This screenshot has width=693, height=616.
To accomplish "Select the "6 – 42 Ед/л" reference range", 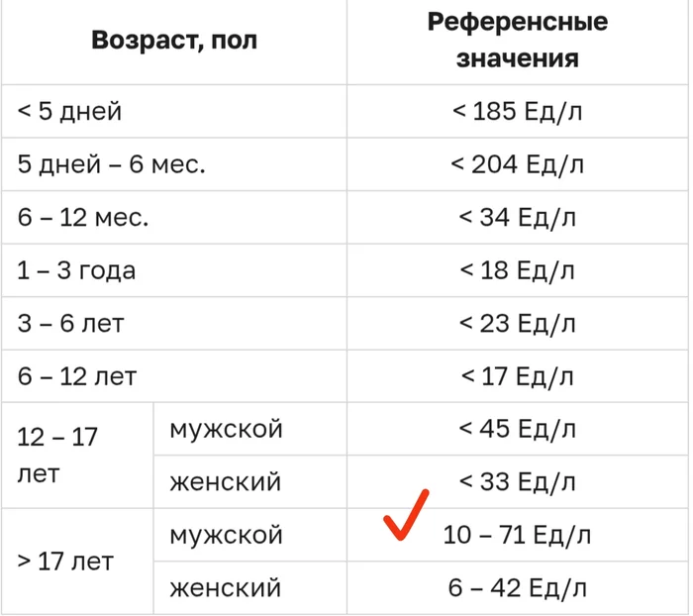I will click(x=518, y=588).
